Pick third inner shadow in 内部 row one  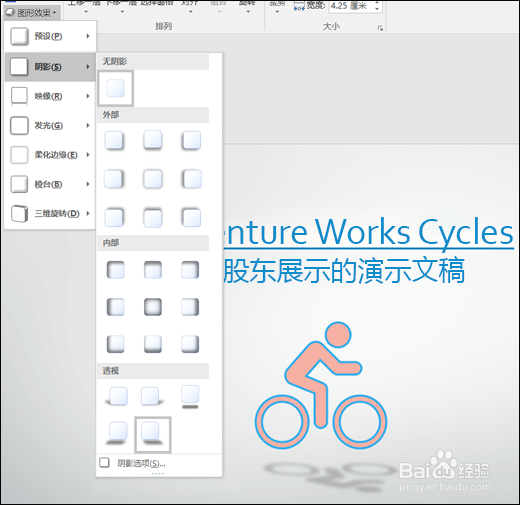190,270
